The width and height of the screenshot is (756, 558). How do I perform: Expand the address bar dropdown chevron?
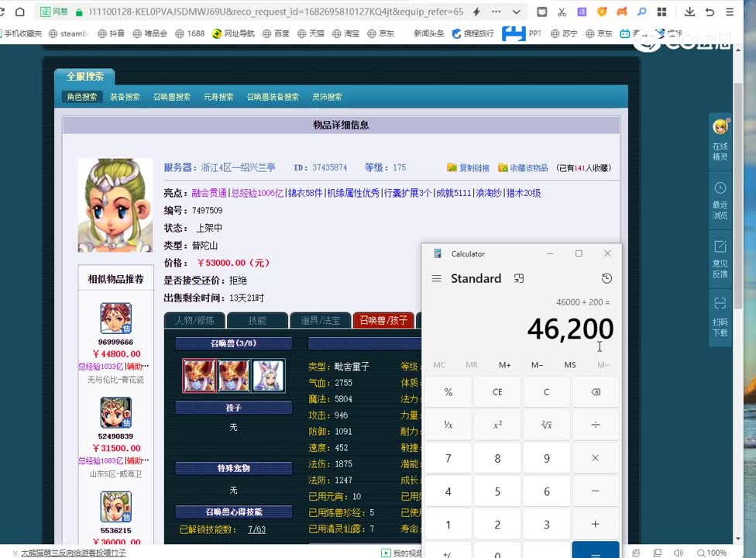click(x=516, y=12)
